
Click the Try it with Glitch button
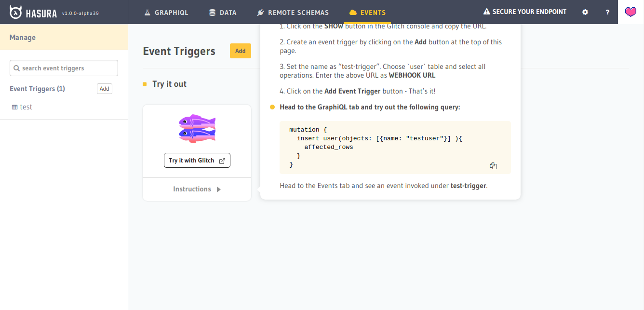[x=197, y=160]
